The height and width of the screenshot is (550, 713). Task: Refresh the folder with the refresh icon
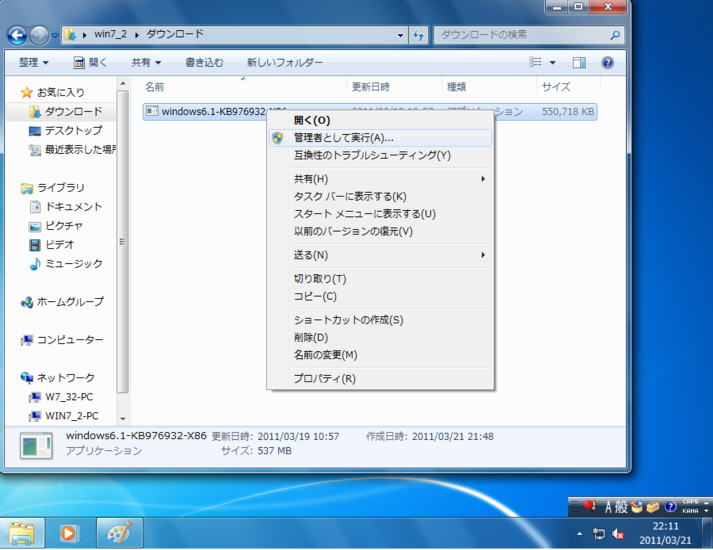click(418, 35)
